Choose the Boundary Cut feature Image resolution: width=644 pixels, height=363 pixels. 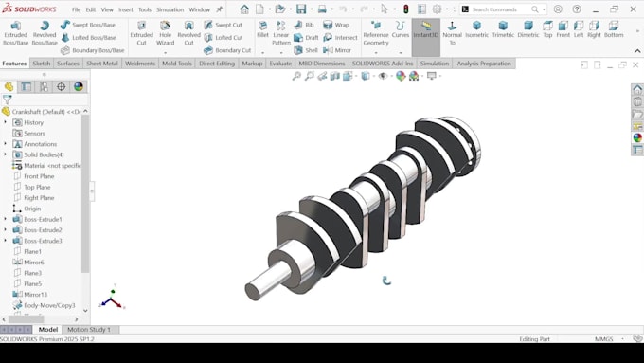tap(227, 50)
